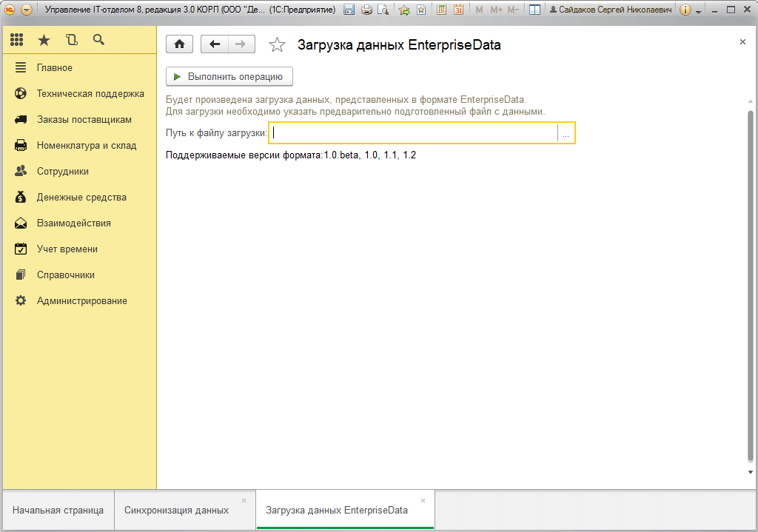Close the Загрузка данных EnterpriseData tab
The height and width of the screenshot is (532, 758).
tap(423, 501)
